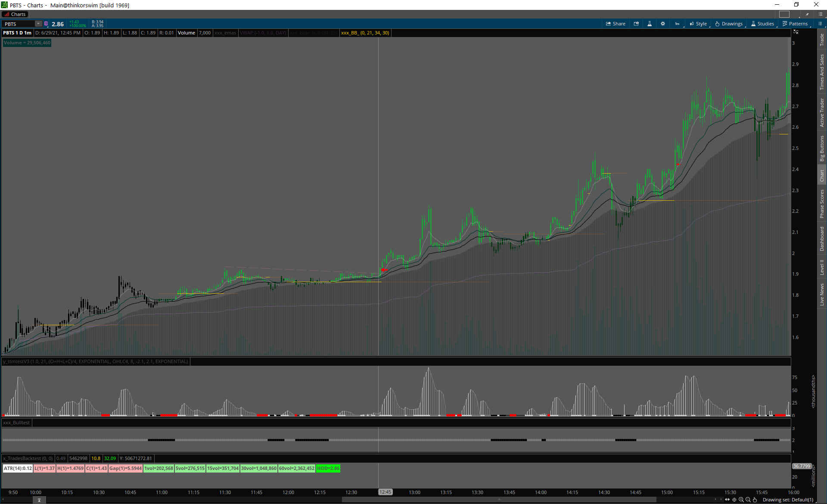This screenshot has width=827, height=504.
Task: Expand the Style dropdown menu
Action: coord(698,24)
